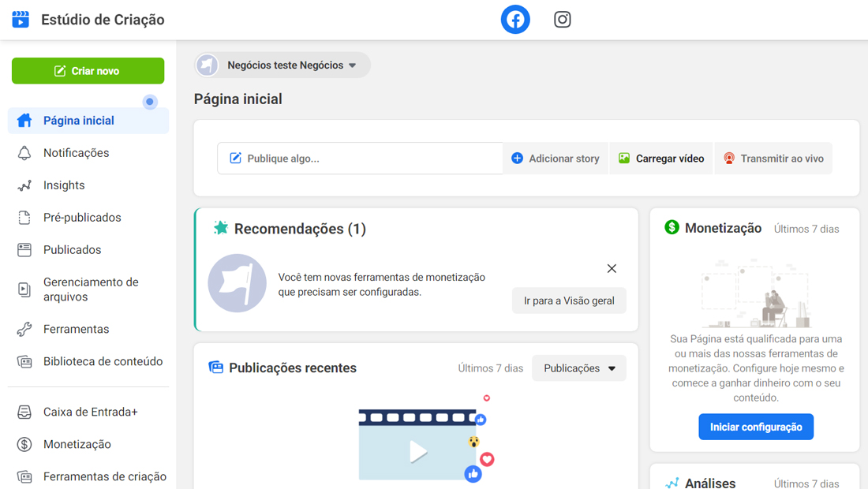Viewport: 868px width, 489px height.
Task: Open Caixa de Entrada+ in sidebar
Action: [88, 412]
